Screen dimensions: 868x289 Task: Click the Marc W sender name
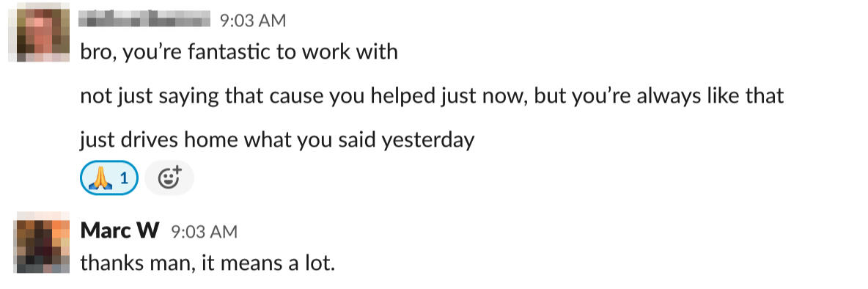tap(119, 231)
